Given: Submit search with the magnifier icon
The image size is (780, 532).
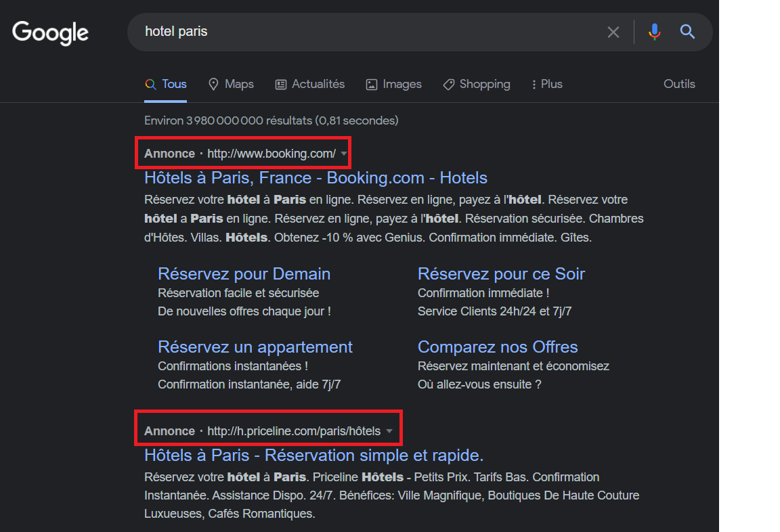Looking at the screenshot, I should (x=687, y=32).
